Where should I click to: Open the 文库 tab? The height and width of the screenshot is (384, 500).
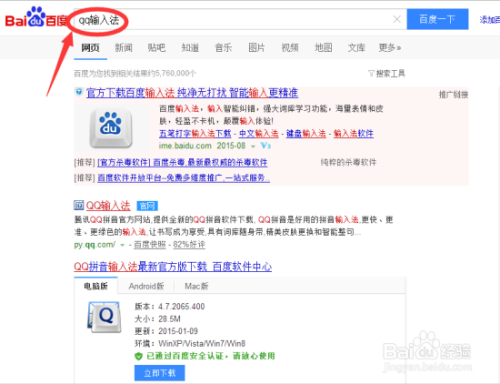(357, 48)
